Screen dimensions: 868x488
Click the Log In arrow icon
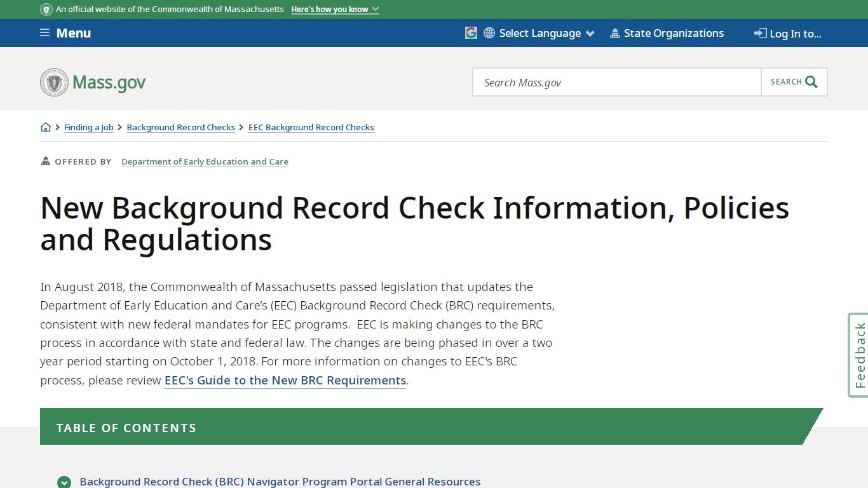tap(760, 33)
